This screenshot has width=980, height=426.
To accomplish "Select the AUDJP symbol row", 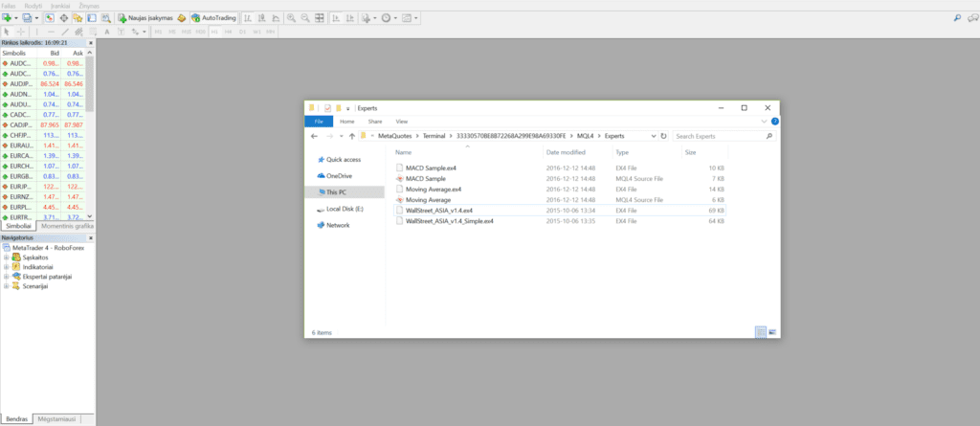I will [x=43, y=83].
